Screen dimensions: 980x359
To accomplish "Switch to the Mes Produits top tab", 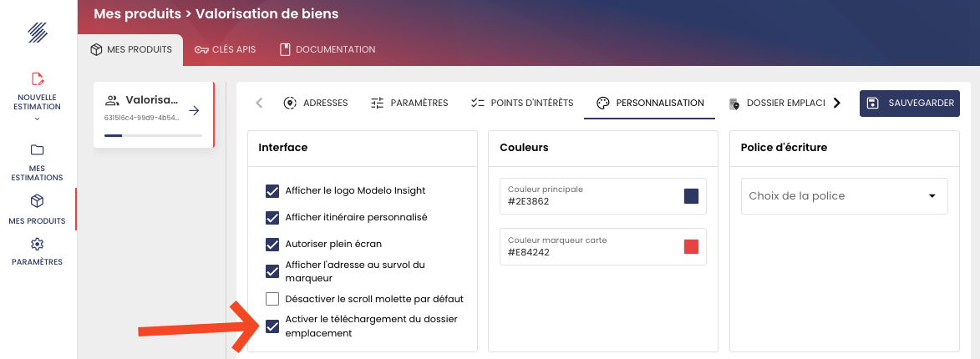I will pos(130,49).
